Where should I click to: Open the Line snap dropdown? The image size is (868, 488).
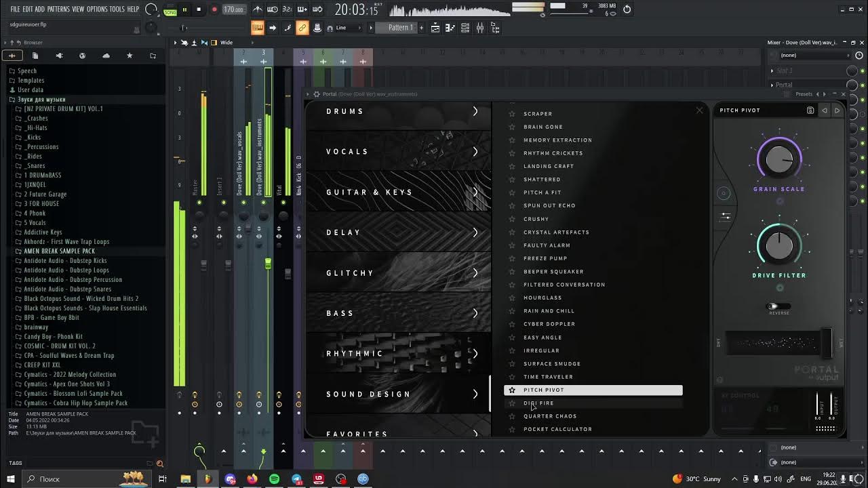[x=344, y=28]
